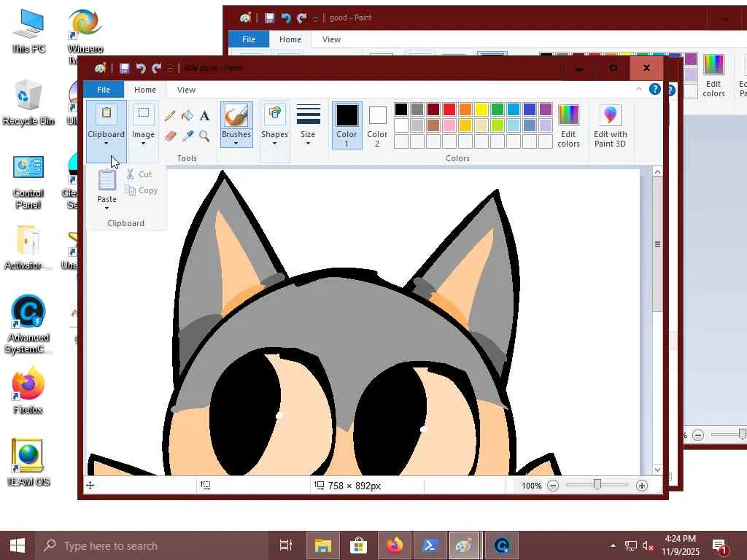Open the File menu in front Paint

104,90
